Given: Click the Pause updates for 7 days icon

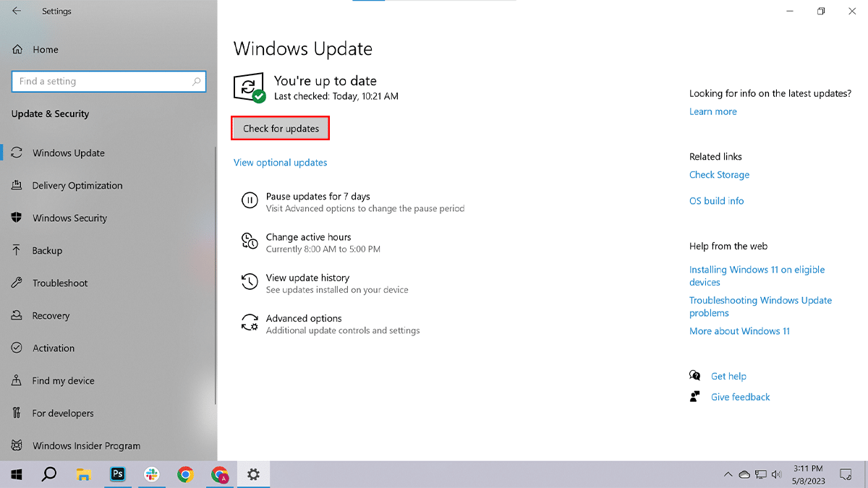Looking at the screenshot, I should pyautogui.click(x=250, y=201).
